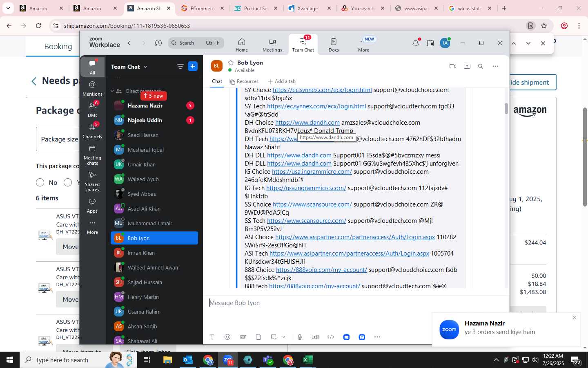The width and height of the screenshot is (588, 368).
Task: Open Meeting chats in sidebar
Action: (93, 155)
